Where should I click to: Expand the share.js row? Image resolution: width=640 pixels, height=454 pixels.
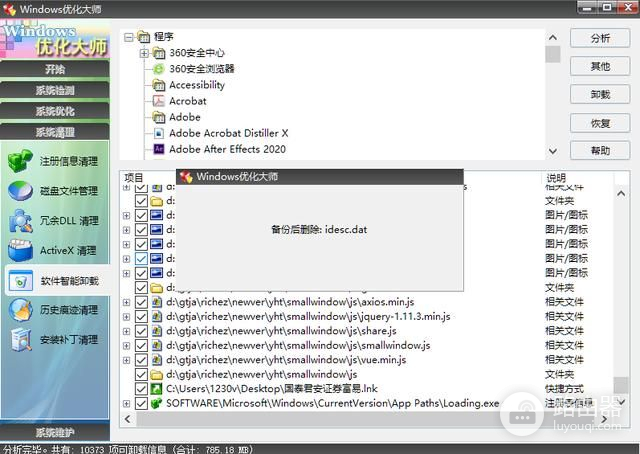[x=127, y=331]
